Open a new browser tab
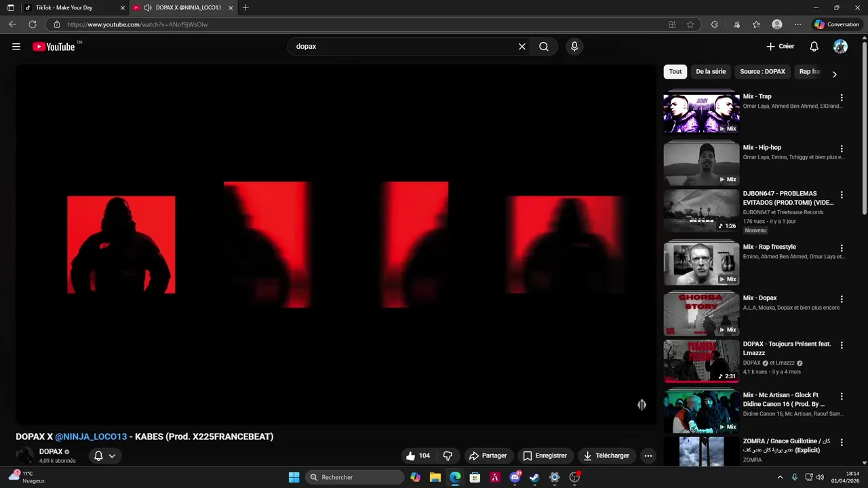The image size is (868, 488). [245, 7]
